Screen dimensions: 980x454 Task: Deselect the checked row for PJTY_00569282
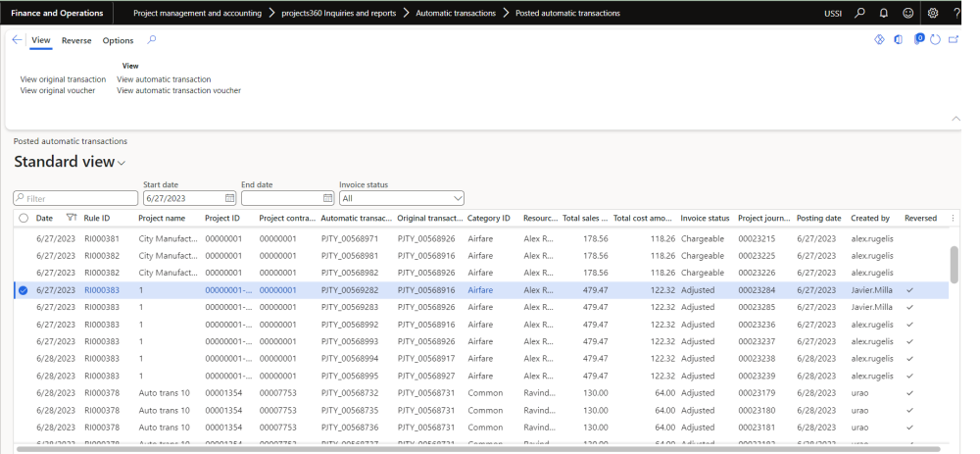click(23, 290)
